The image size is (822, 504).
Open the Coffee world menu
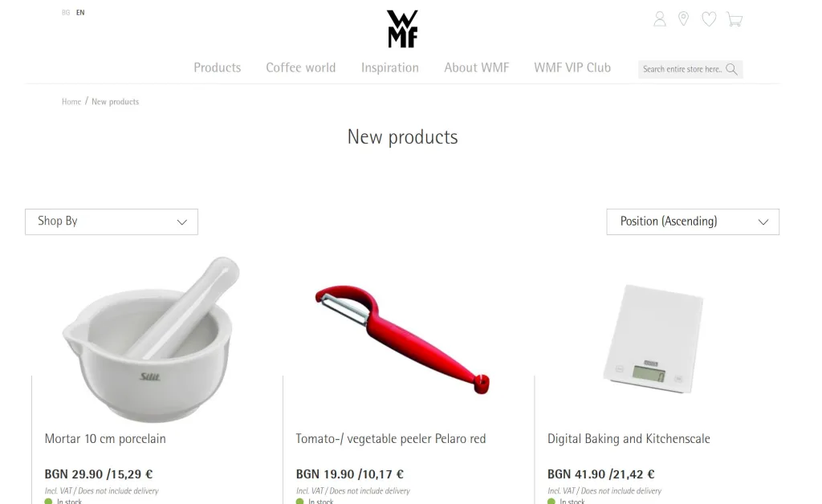pos(300,67)
